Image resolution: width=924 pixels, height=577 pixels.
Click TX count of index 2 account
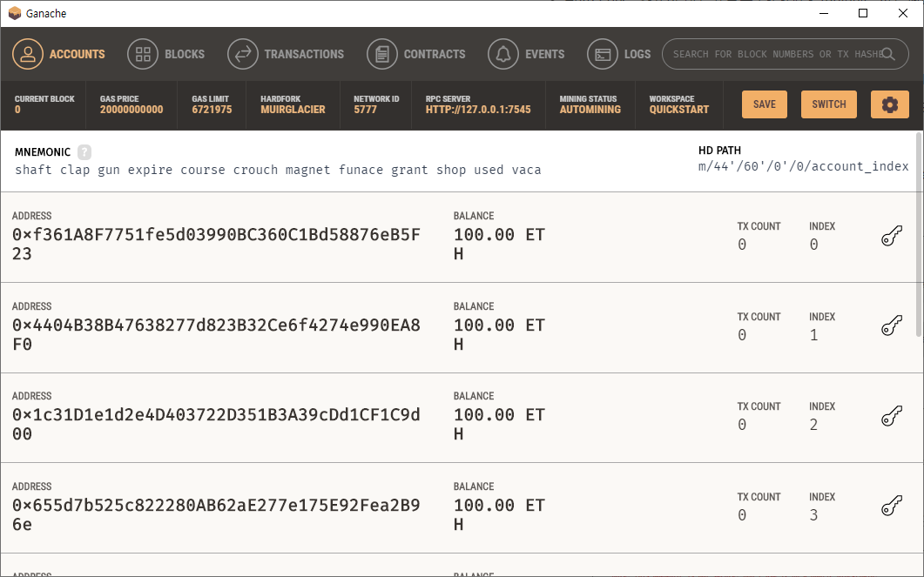click(x=742, y=425)
